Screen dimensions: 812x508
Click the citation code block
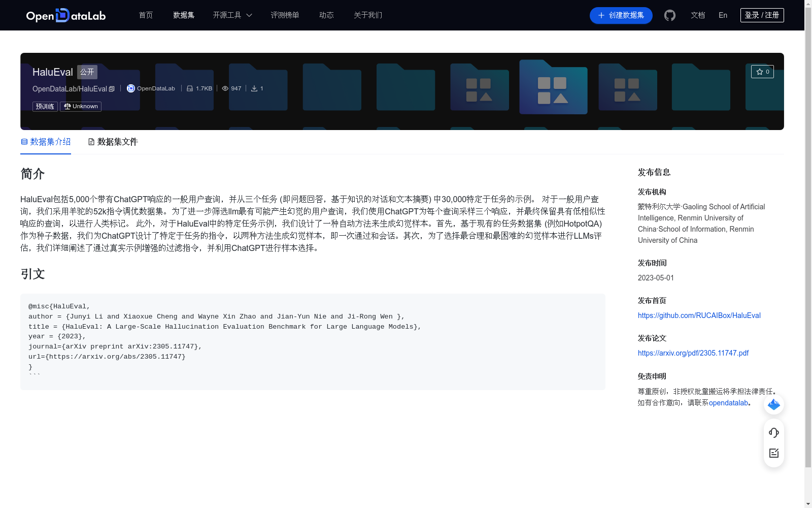click(313, 342)
